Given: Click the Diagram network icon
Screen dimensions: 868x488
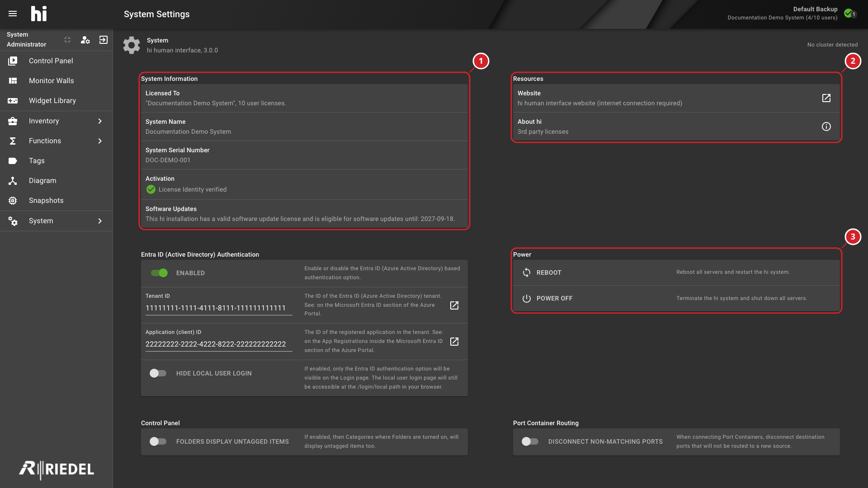Looking at the screenshot, I should [13, 181].
